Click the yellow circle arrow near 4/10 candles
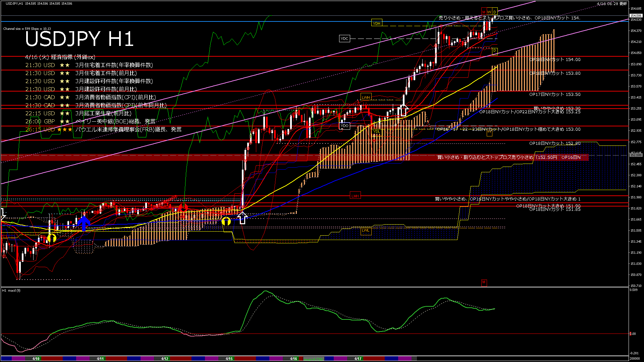Image resolution: width=644 pixels, height=362 pixels. coord(52,238)
